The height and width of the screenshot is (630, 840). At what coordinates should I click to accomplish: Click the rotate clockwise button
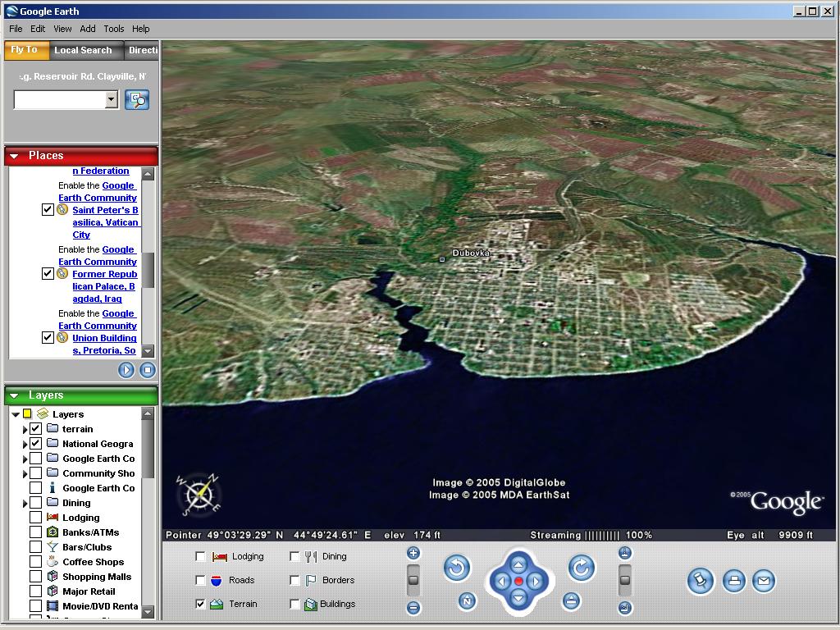click(582, 568)
